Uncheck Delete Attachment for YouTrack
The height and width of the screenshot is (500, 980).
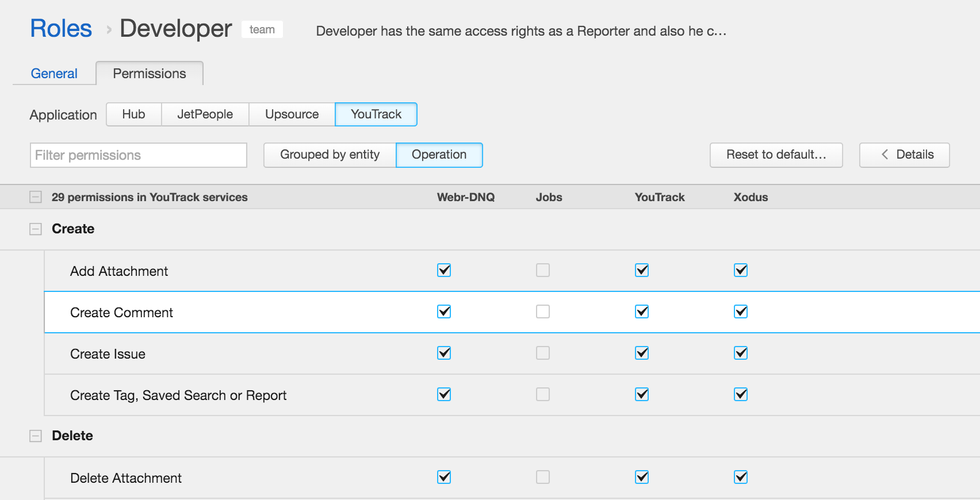point(642,477)
